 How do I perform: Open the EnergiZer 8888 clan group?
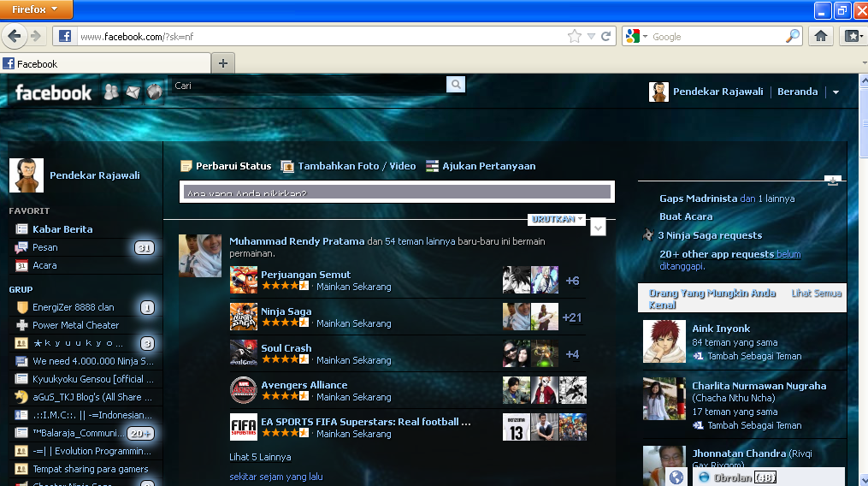point(73,307)
